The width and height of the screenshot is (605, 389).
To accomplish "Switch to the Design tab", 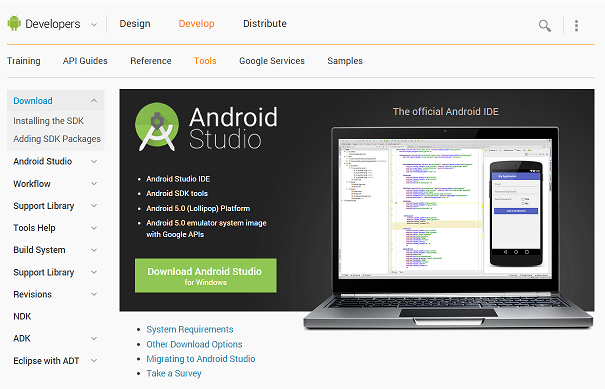I will [x=135, y=24].
